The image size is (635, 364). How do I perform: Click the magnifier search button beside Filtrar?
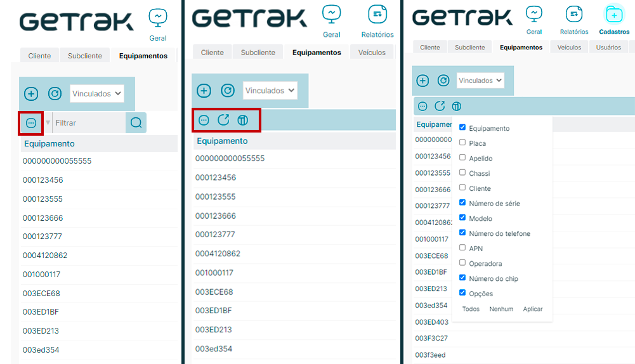pyautogui.click(x=136, y=122)
